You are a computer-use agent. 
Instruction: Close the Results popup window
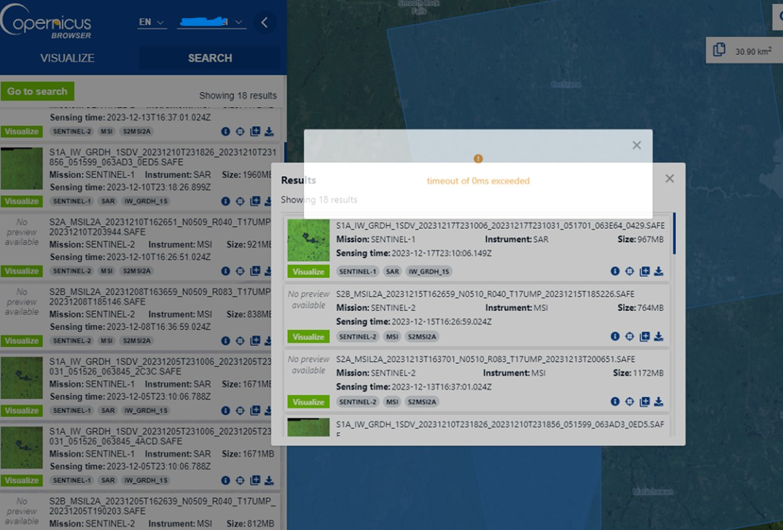click(x=670, y=179)
